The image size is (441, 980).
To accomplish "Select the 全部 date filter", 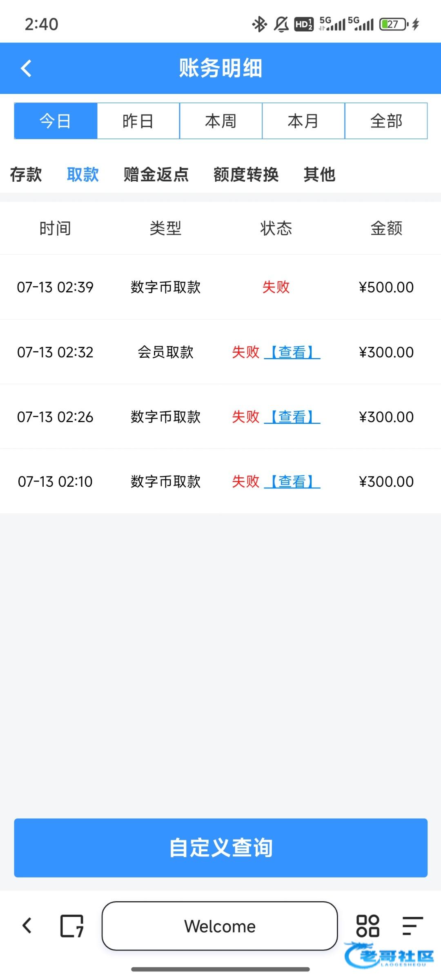I will point(386,121).
